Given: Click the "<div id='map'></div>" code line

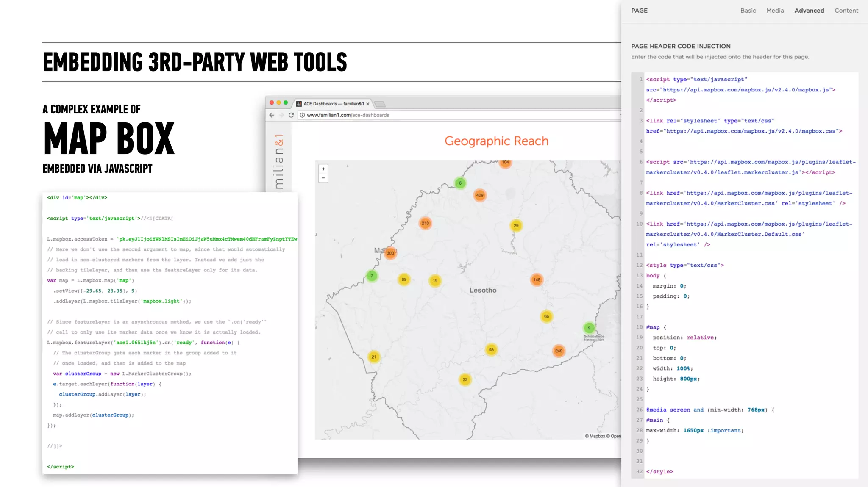Looking at the screenshot, I should 77,198.
